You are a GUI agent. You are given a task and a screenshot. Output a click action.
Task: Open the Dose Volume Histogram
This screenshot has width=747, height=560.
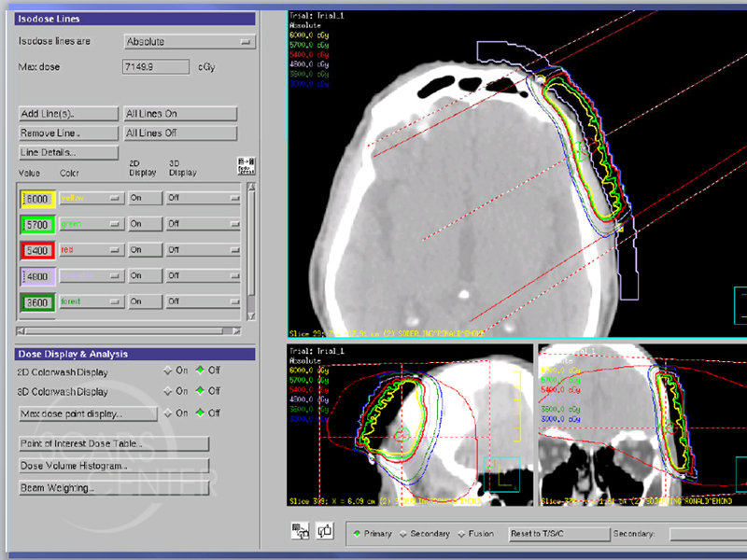click(x=113, y=466)
